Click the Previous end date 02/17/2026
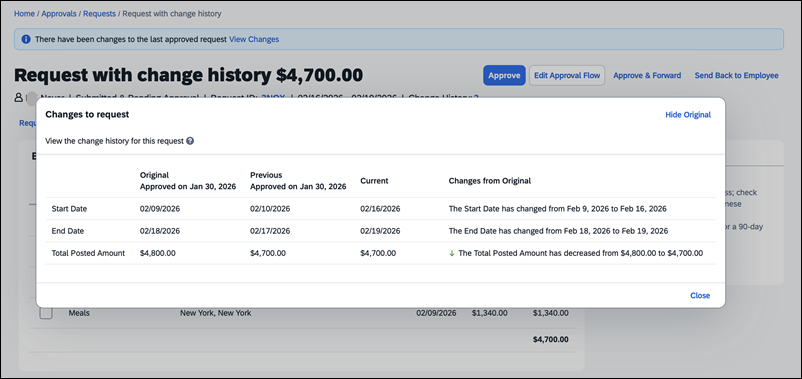Screen dimensions: 802x379 270,231
